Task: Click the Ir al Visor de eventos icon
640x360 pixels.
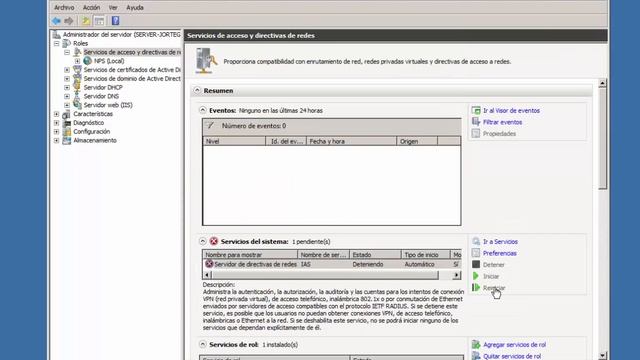Action: pyautogui.click(x=476, y=110)
